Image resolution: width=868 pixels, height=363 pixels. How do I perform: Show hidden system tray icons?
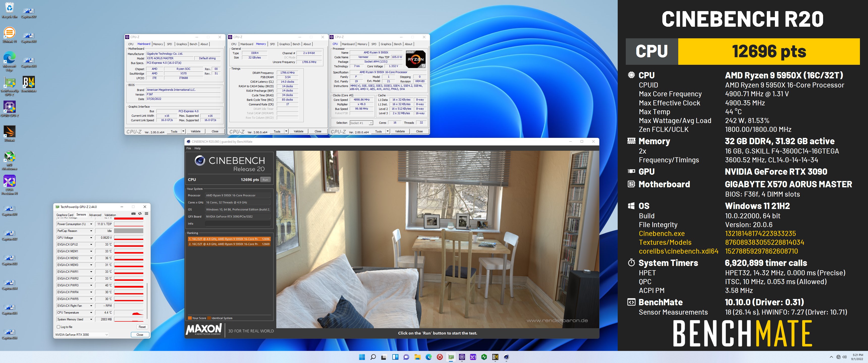[x=831, y=357]
